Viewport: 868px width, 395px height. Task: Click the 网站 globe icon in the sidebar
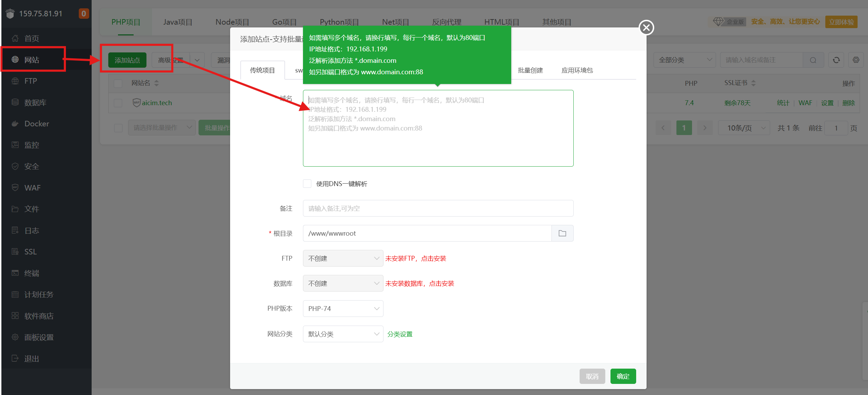15,59
